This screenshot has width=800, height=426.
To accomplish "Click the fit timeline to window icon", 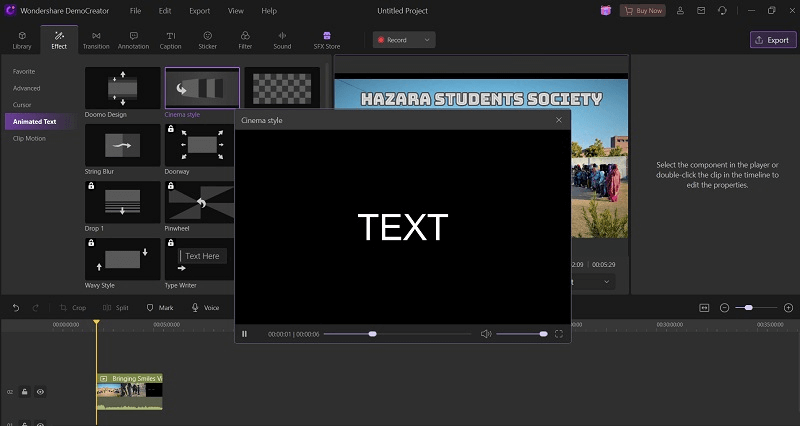I will coord(704,308).
